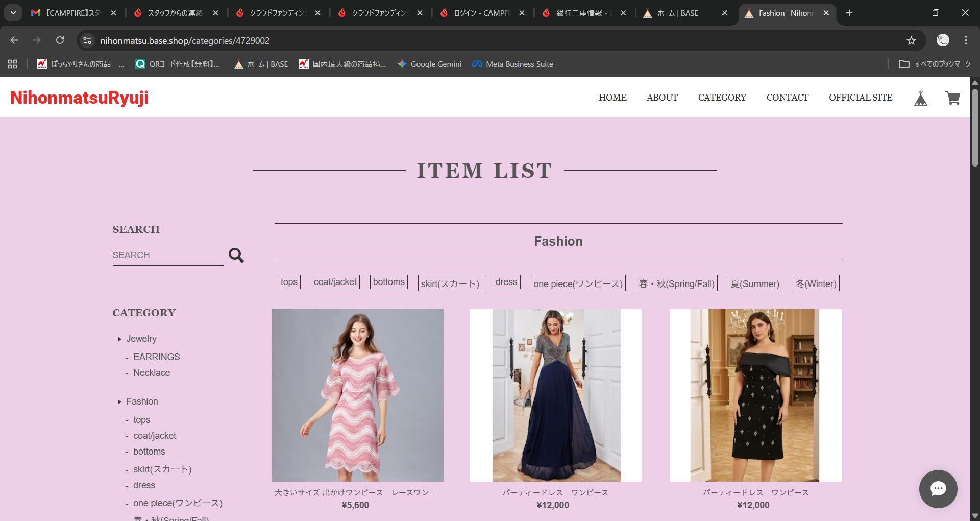
Task: Expand the tab search dropdown arrow
Action: [x=13, y=13]
